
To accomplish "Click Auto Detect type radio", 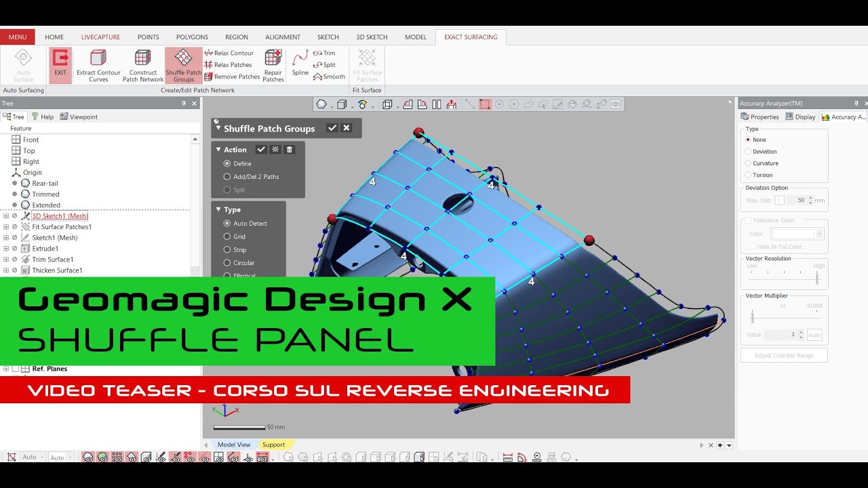I will 227,224.
